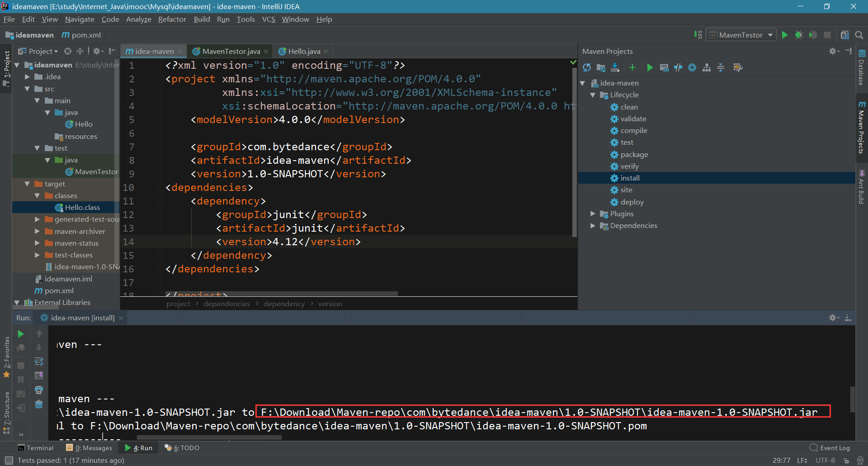Image resolution: width=868 pixels, height=466 pixels.
Task: Generate sources and update folders for Maven
Action: click(x=601, y=67)
